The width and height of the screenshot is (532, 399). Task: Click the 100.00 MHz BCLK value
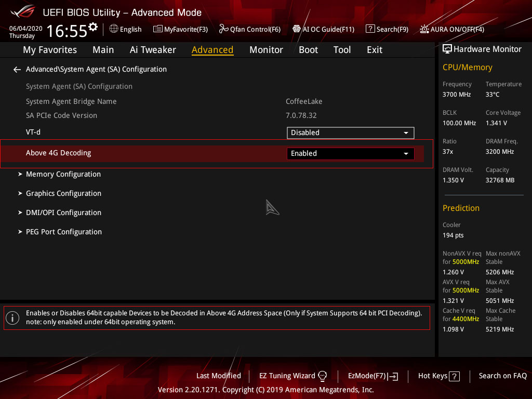pos(459,123)
